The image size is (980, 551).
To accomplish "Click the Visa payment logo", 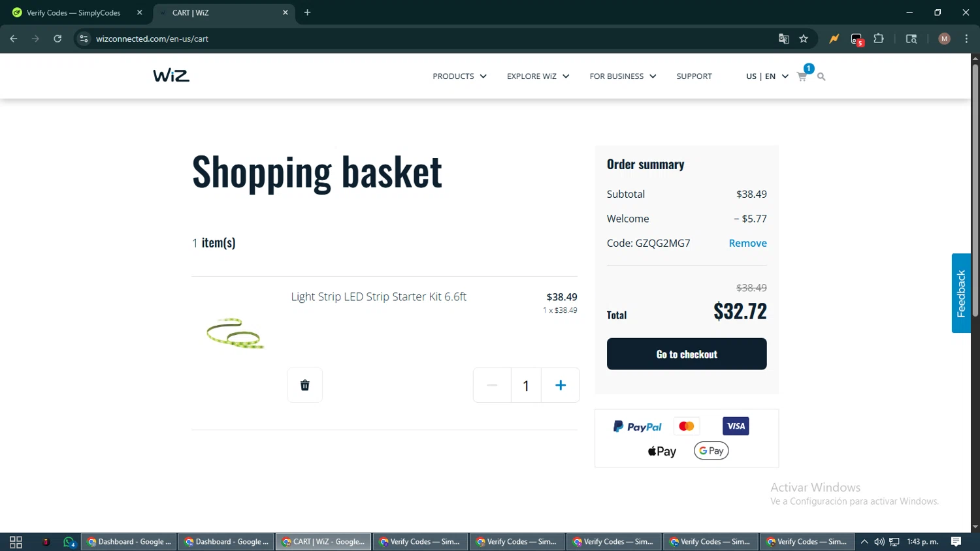I will click(x=736, y=426).
